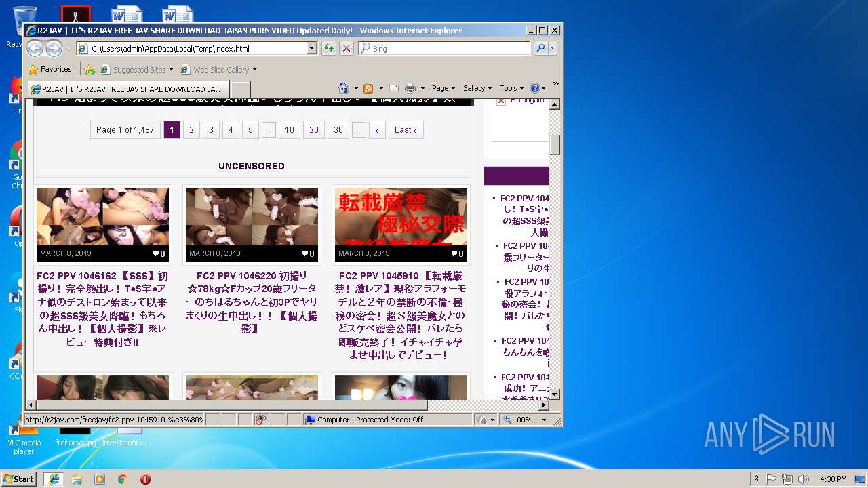Image resolution: width=868 pixels, height=488 pixels.
Task: Click the address bar showing index.html path
Action: pos(192,49)
